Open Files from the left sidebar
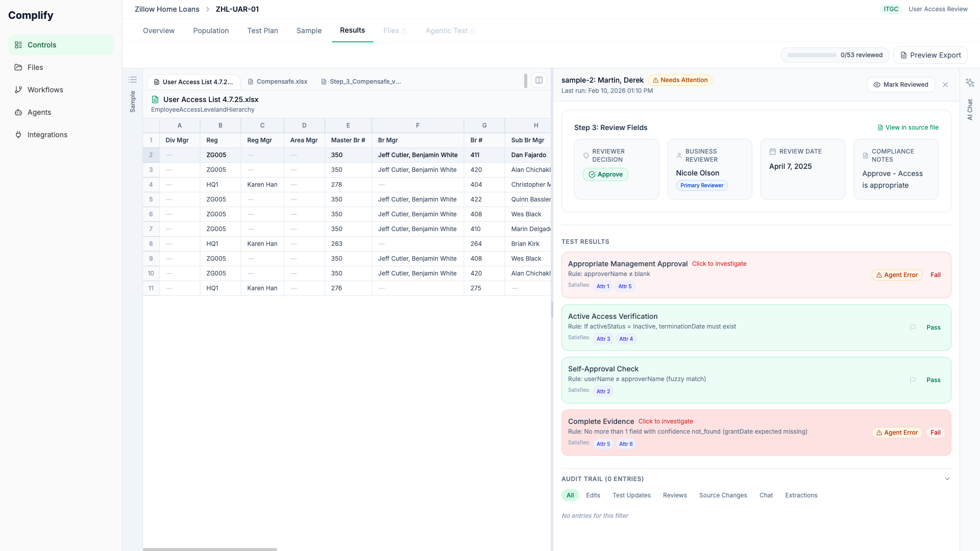The width and height of the screenshot is (980, 551). pyautogui.click(x=36, y=67)
